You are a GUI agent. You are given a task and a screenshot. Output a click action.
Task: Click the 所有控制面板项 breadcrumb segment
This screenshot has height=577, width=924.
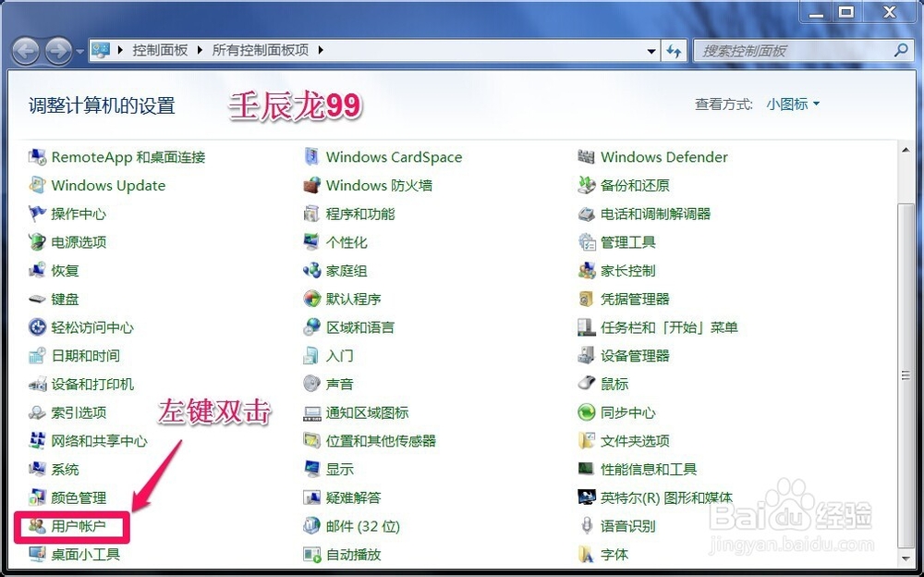click(260, 50)
